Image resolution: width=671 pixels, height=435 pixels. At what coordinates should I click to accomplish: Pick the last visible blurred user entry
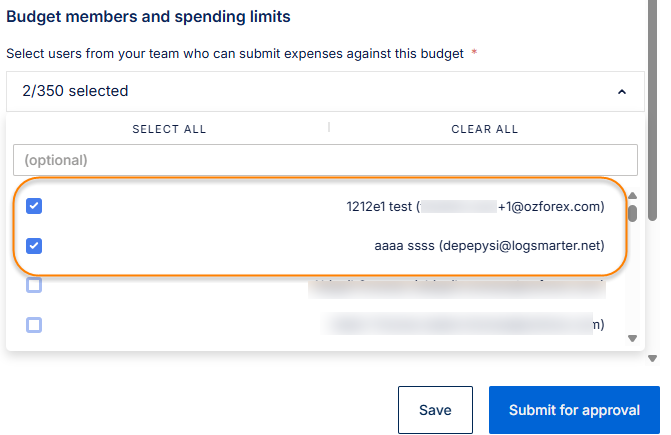[465, 325]
